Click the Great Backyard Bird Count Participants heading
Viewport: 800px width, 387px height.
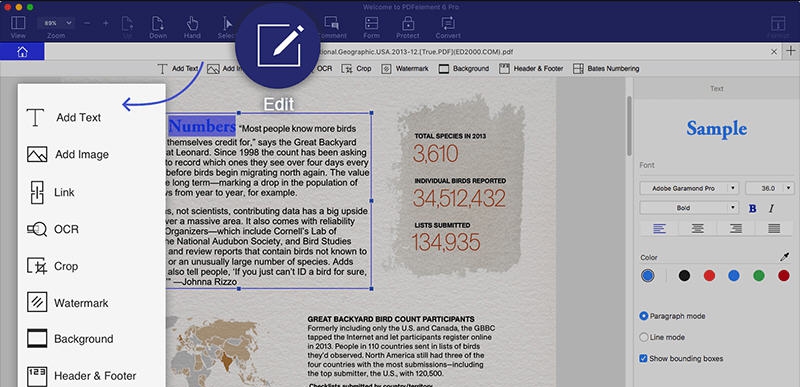pos(391,319)
